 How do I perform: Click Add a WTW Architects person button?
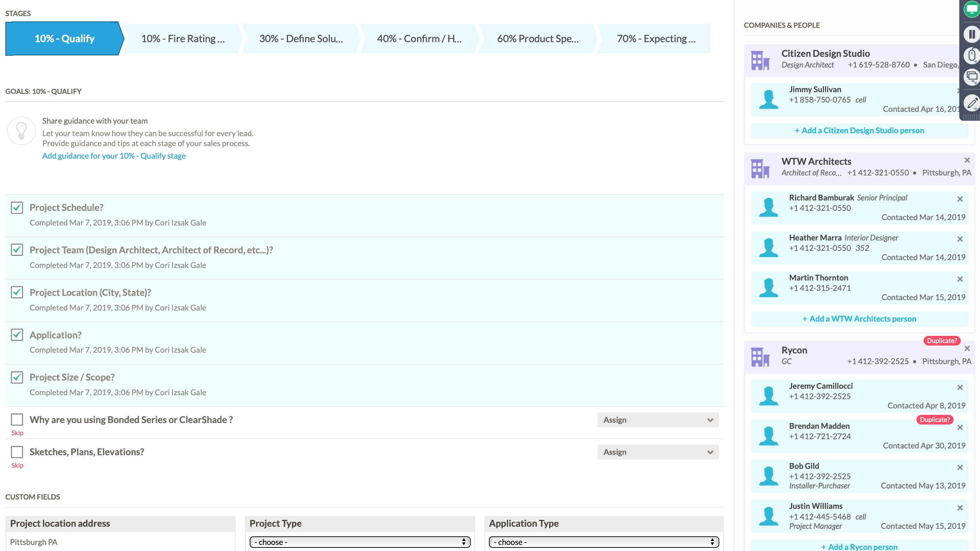(860, 319)
